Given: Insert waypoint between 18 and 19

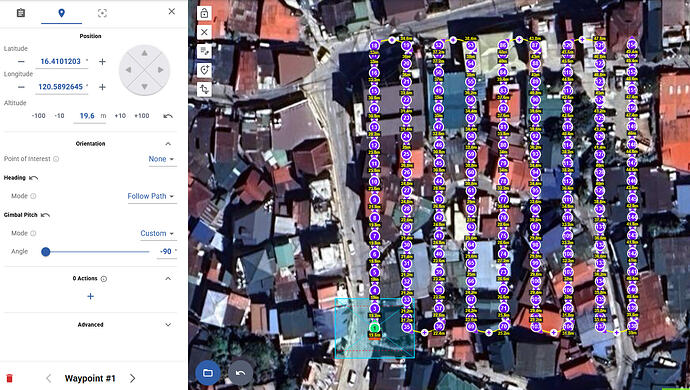Looking at the screenshot, I should coord(392,40).
